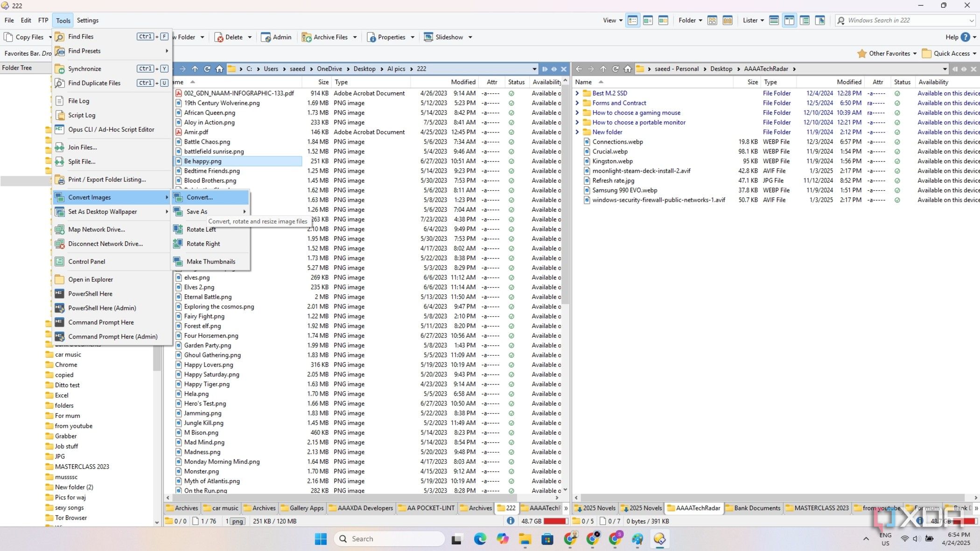Click the PowerShell Here icon
980x551 pixels.
[59, 294]
